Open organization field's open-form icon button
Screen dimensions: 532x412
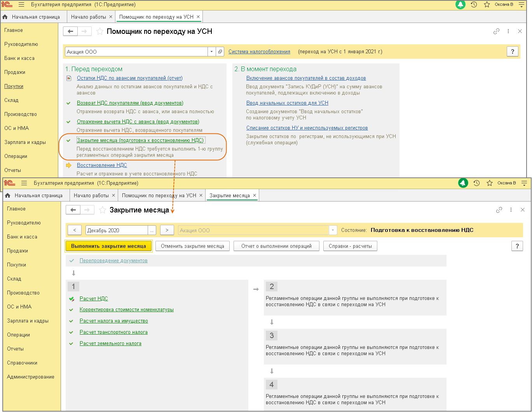tap(220, 51)
